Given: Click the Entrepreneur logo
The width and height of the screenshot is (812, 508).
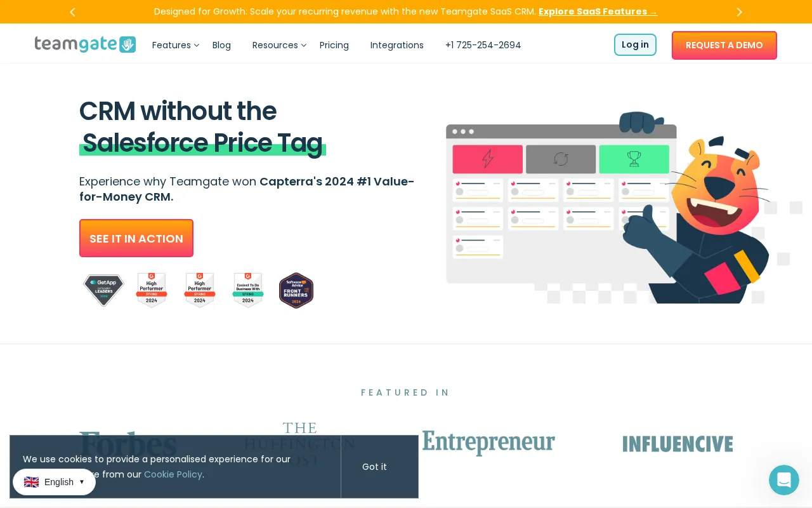Looking at the screenshot, I should coord(488,443).
